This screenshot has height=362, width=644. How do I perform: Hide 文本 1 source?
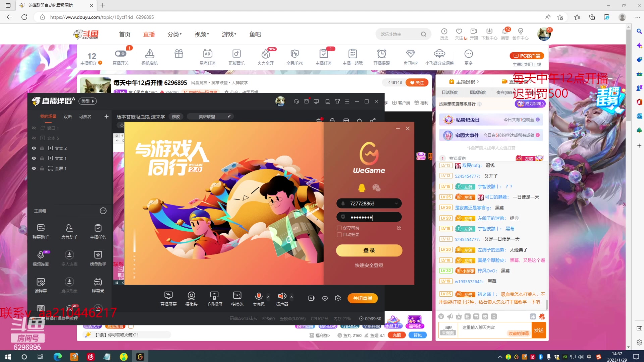point(34,158)
